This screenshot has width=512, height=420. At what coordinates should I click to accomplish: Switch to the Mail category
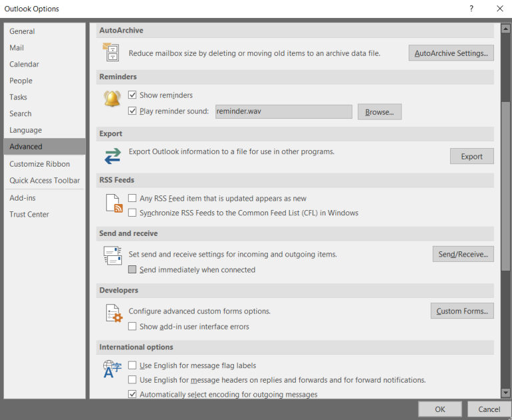pos(45,48)
